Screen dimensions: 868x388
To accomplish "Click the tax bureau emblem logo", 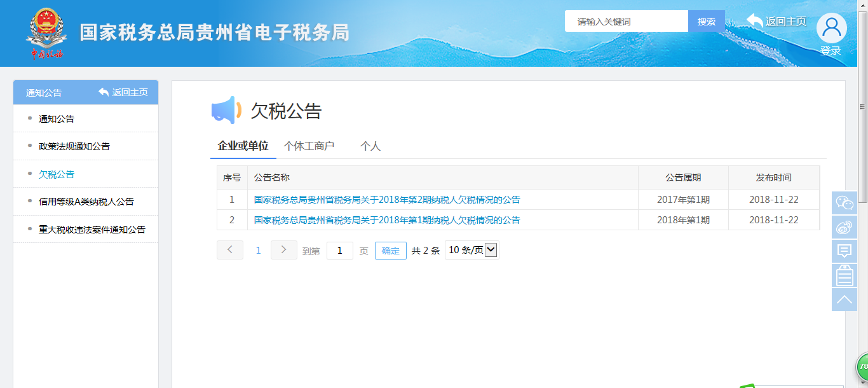I will pos(46,33).
